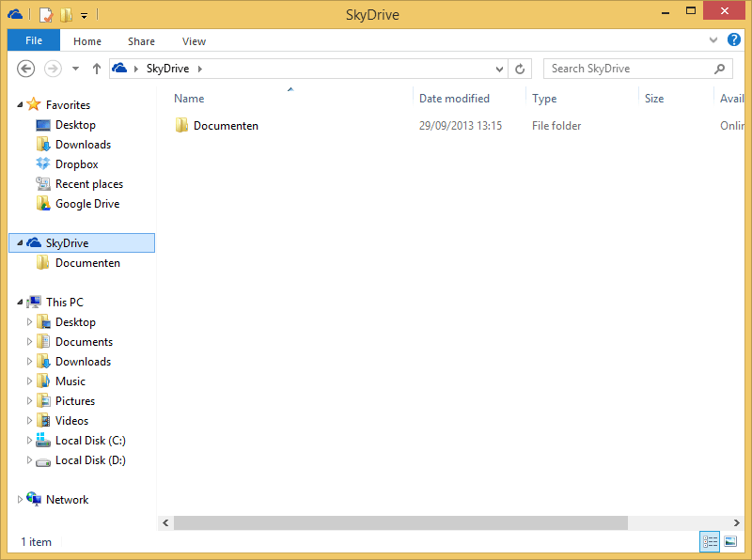Switch to Details view in status bar

click(x=710, y=542)
